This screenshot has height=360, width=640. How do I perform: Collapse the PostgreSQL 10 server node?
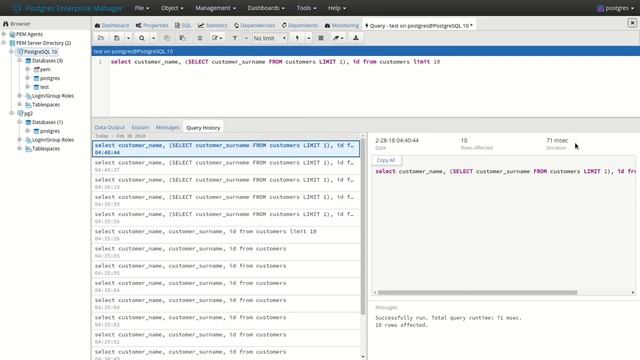click(11, 52)
